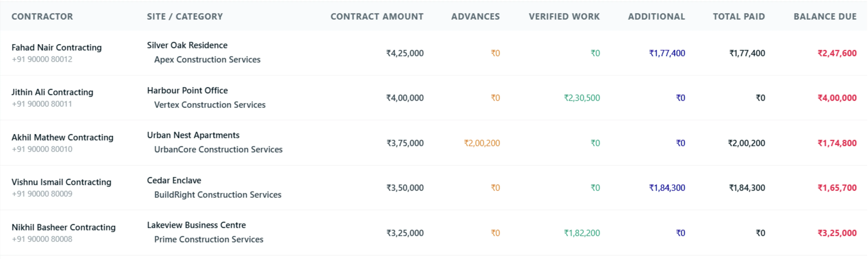Click the Contract Amount column header
The height and width of the screenshot is (259, 868).
pyautogui.click(x=377, y=17)
